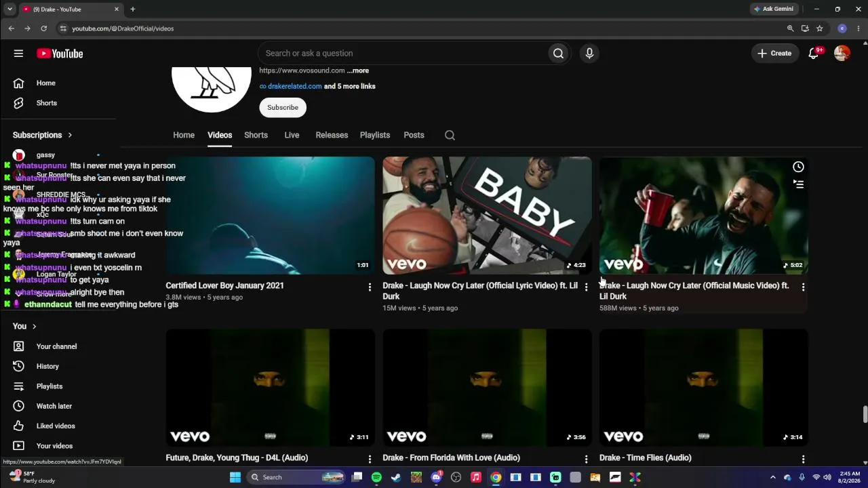868x488 pixels.
Task: Open Steam from the taskbar
Action: 396,477
